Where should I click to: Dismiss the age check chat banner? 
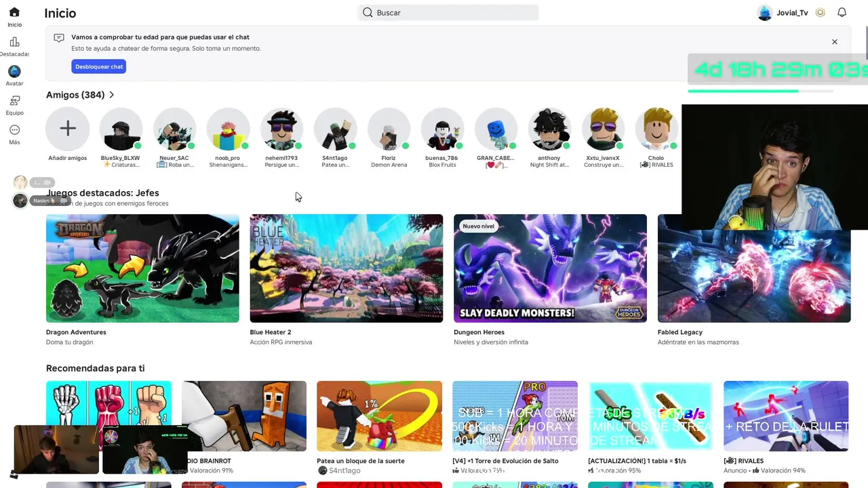coord(835,42)
